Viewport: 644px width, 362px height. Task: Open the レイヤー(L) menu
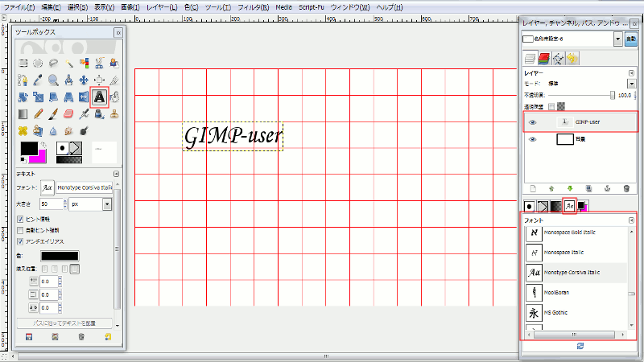pos(162,7)
